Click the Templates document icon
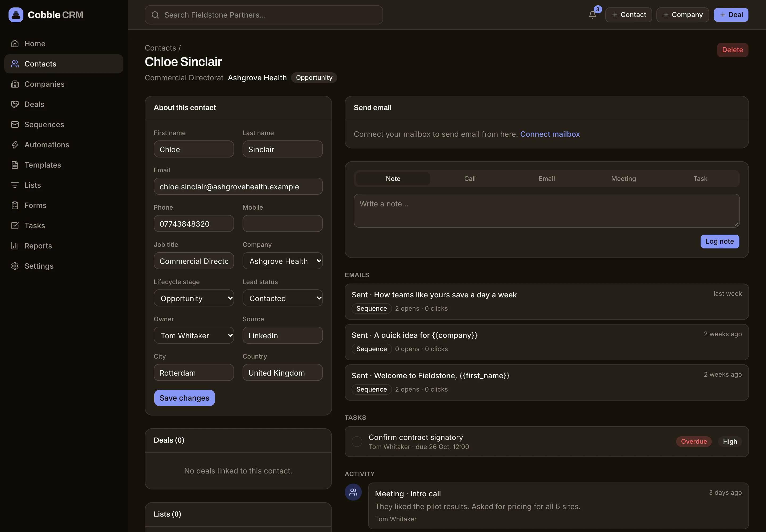The width and height of the screenshot is (766, 532). [15, 165]
